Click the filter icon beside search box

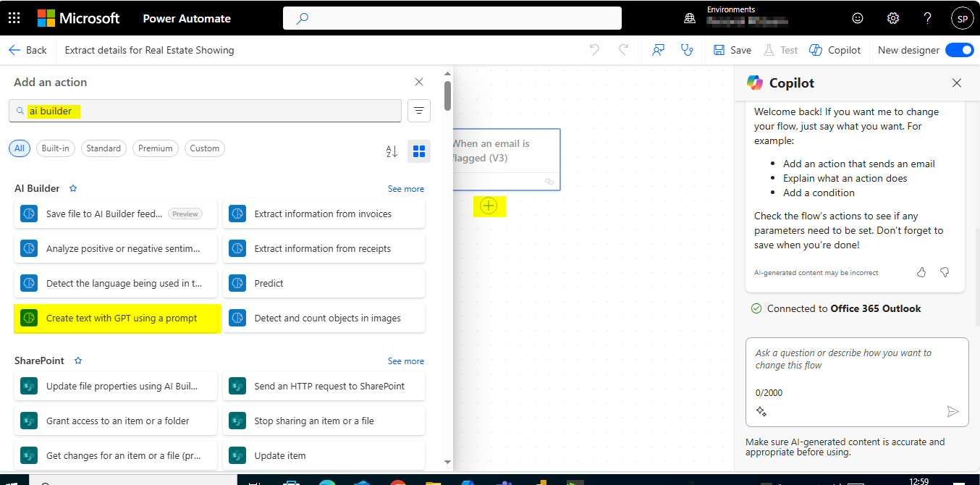419,111
